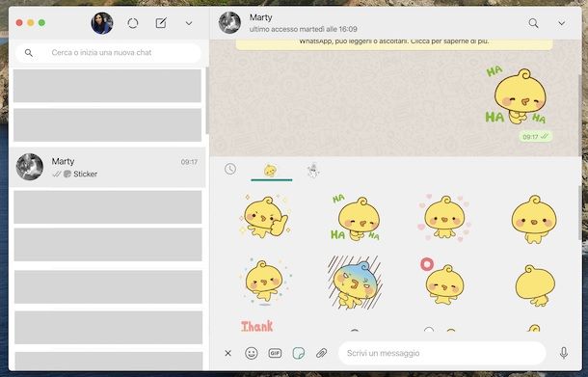Image resolution: width=588 pixels, height=377 pixels.
Task: Click Marty's avatar in the chat list
Action: coord(30,167)
